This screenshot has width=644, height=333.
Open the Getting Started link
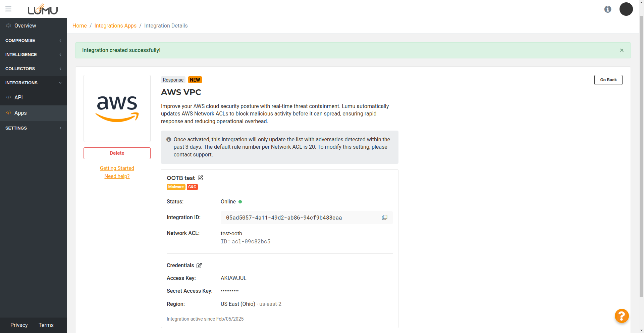point(117,168)
